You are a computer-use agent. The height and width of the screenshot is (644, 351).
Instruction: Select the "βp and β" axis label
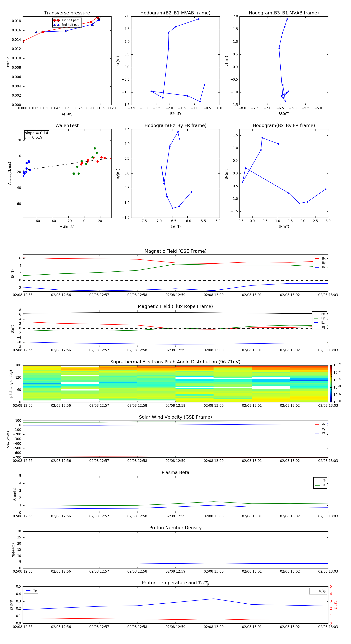pyautogui.click(x=14, y=494)
